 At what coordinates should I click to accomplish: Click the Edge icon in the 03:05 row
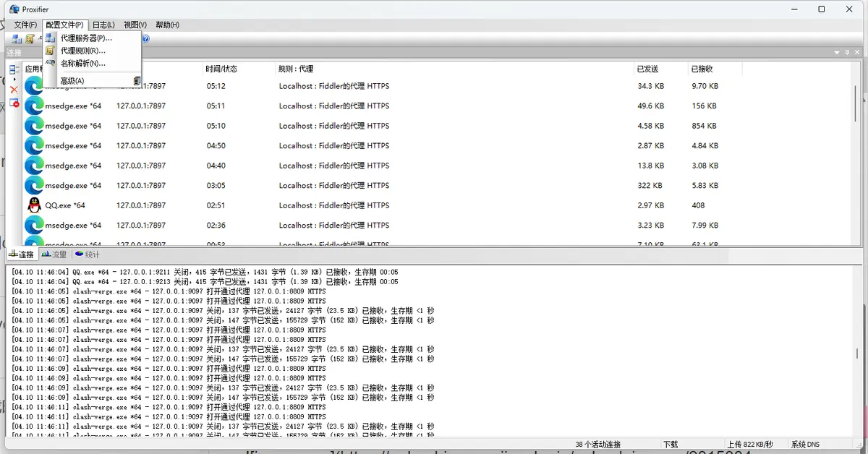[x=34, y=185]
